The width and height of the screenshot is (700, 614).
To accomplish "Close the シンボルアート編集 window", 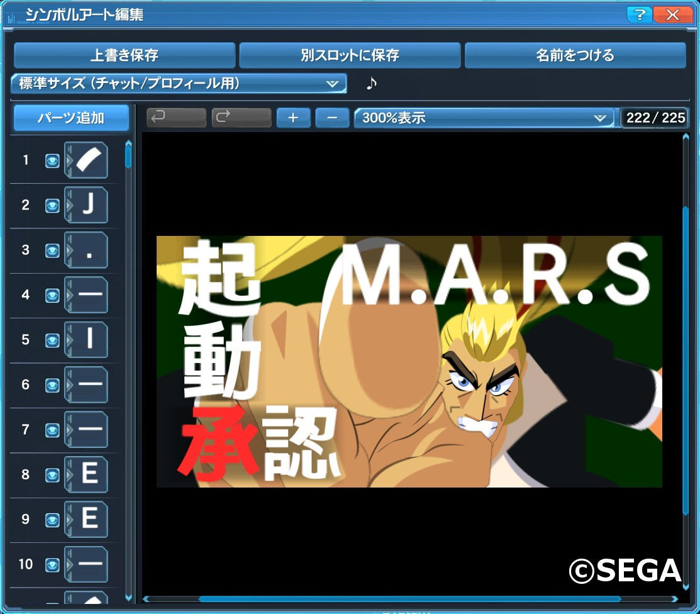I will 673,14.
